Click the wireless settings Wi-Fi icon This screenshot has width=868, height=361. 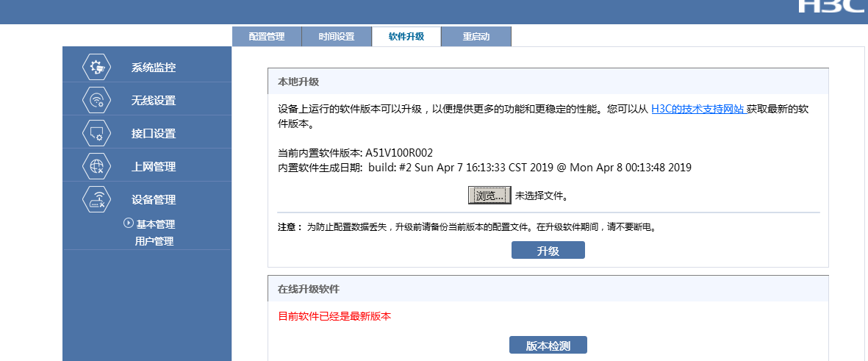point(96,101)
